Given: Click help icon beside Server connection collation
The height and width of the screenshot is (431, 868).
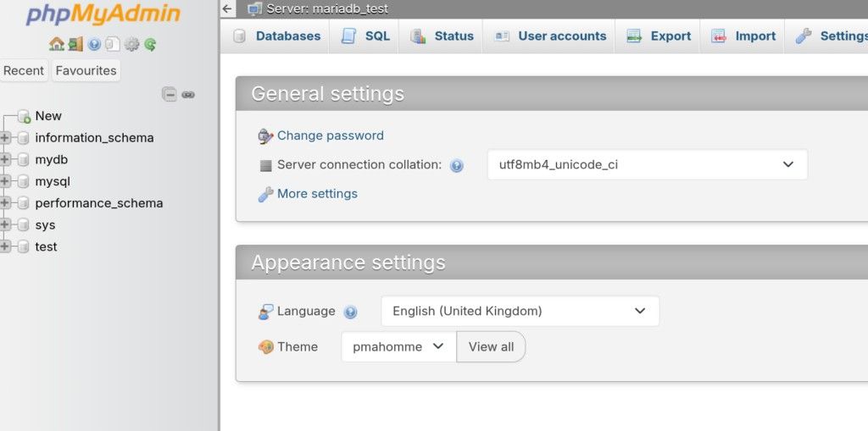Looking at the screenshot, I should pos(457,166).
